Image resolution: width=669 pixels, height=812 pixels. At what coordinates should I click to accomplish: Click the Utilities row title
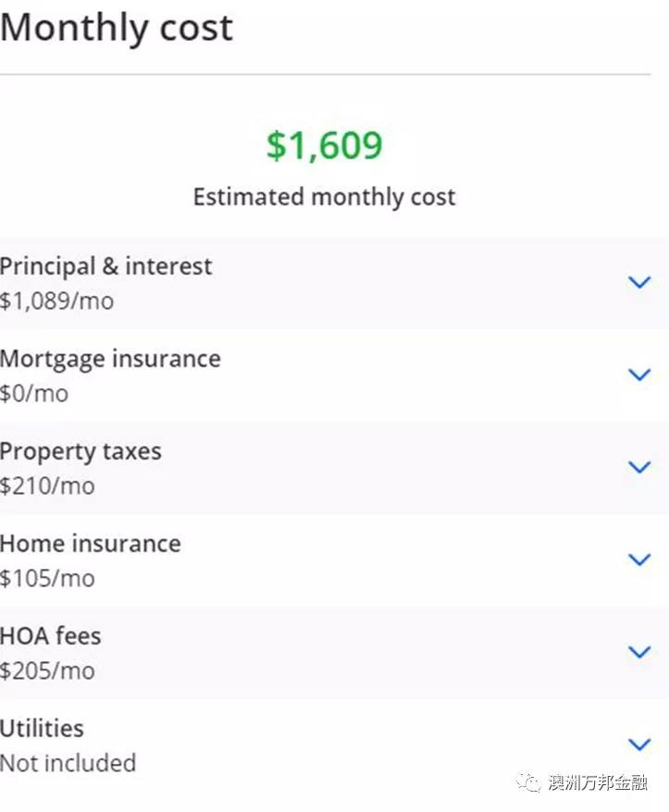tap(42, 729)
